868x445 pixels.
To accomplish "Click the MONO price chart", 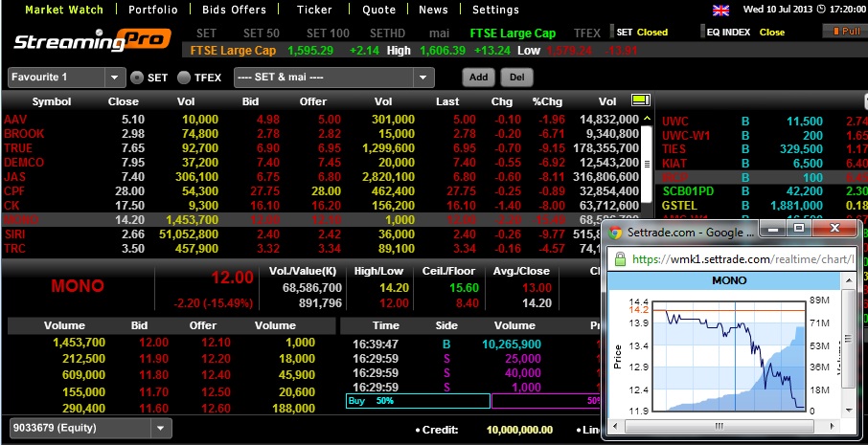I will point(728,356).
